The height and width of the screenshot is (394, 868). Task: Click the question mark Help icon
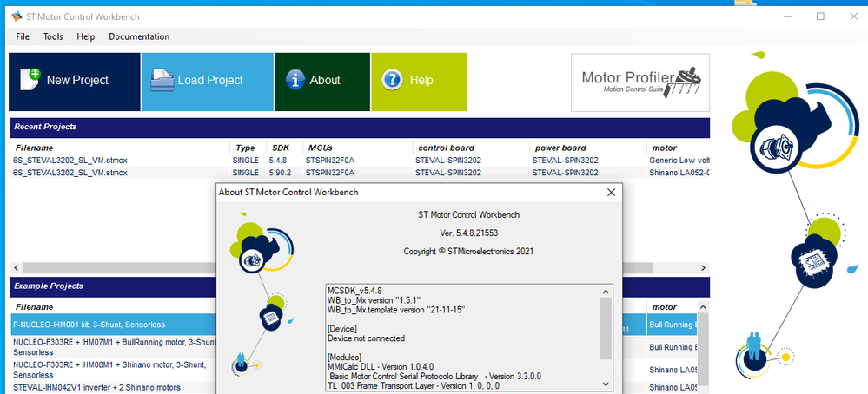click(392, 80)
